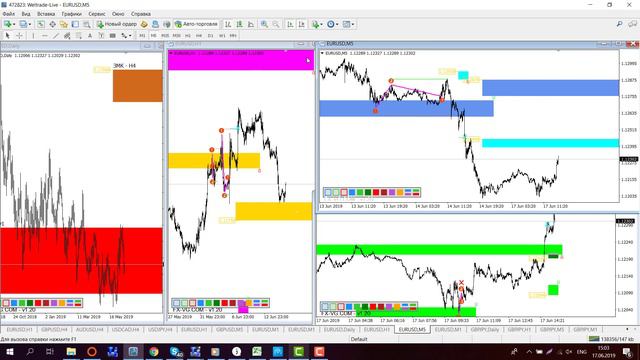The height and width of the screenshot is (360, 640).
Task: Toggle MN timeframe button
Action: (233, 36)
